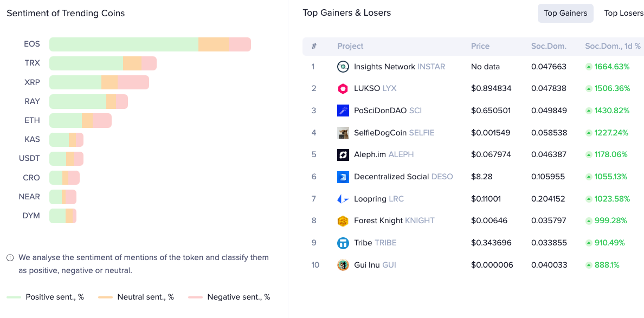Click the SelfieDogCoin dog image icon
Screen dimensions: 644x318
click(343, 133)
